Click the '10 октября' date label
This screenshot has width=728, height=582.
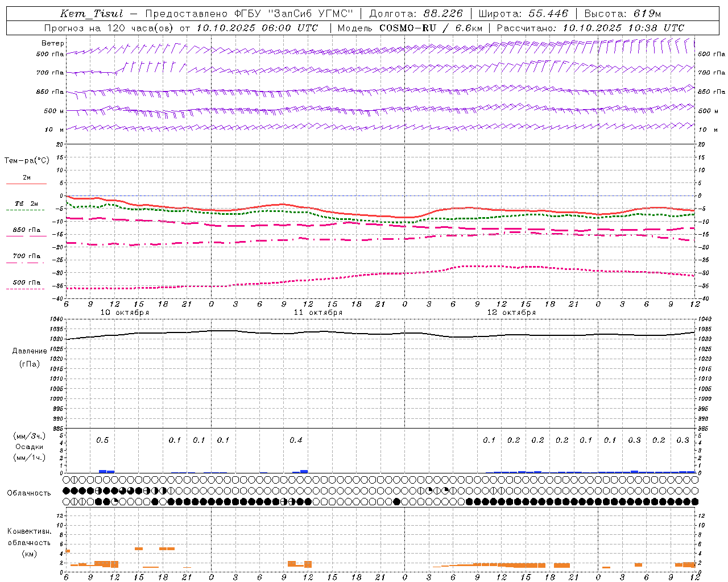pos(125,313)
